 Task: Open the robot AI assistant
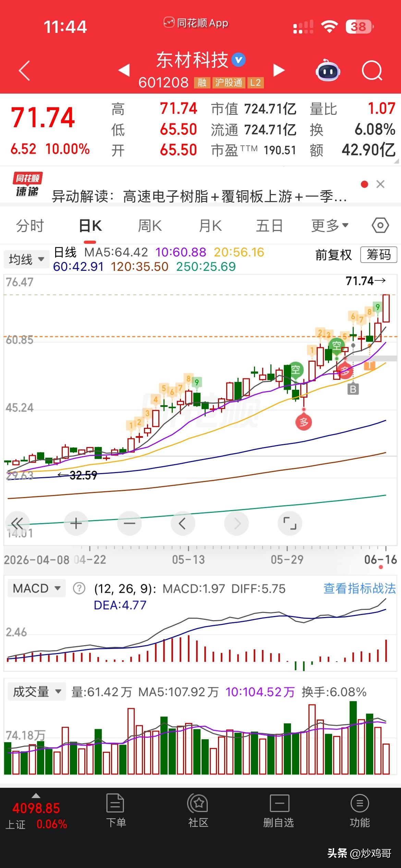[x=327, y=70]
